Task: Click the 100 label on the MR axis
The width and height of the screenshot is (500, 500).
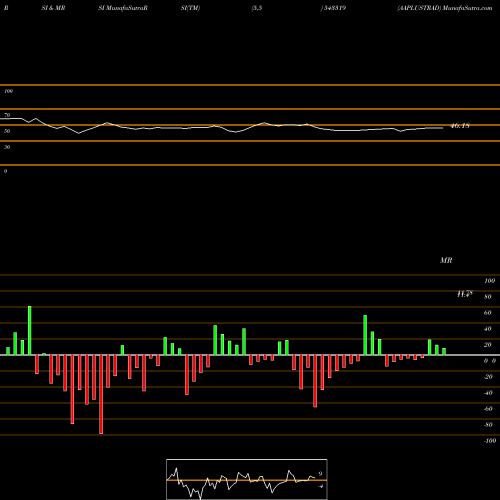Action: pyautogui.click(x=489, y=281)
